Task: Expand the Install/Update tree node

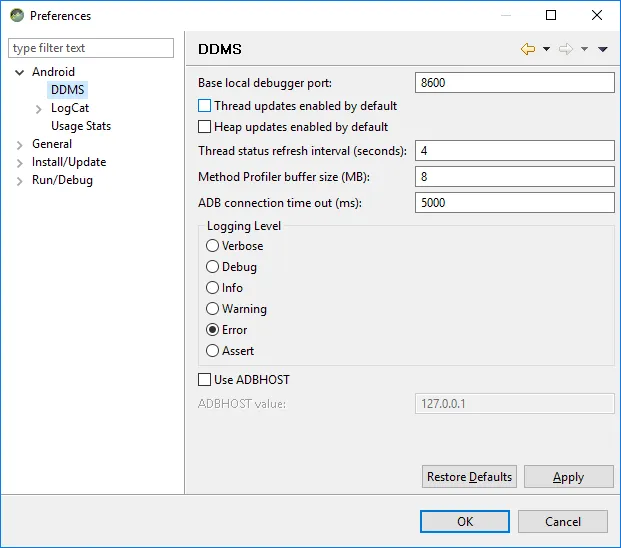Action: coord(19,163)
